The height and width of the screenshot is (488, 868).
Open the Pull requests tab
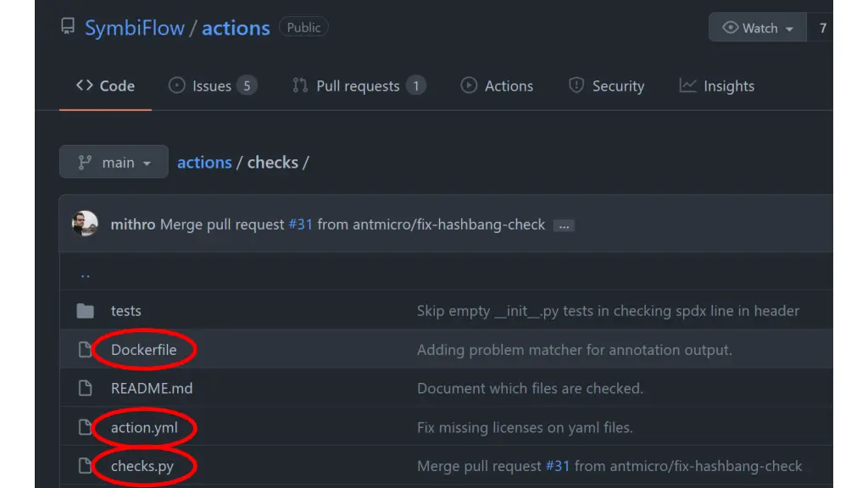[359, 86]
